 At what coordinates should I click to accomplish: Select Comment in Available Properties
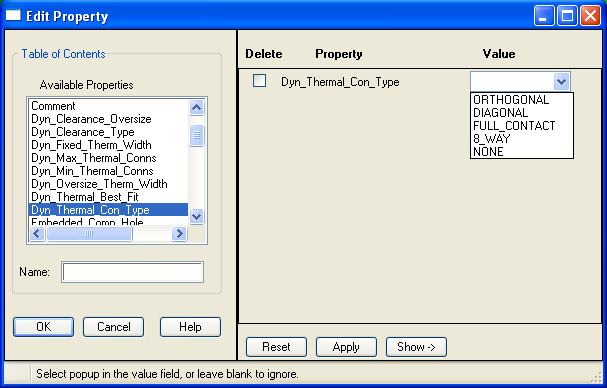tap(108, 106)
